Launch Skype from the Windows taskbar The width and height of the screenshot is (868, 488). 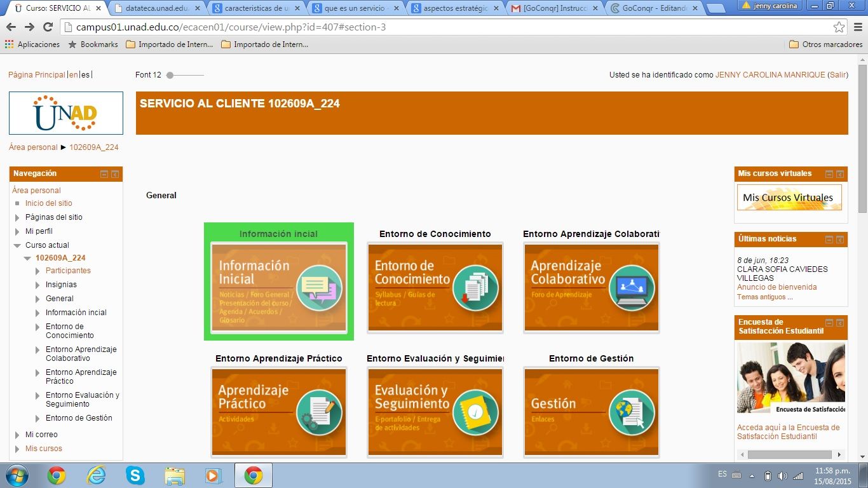tap(135, 475)
